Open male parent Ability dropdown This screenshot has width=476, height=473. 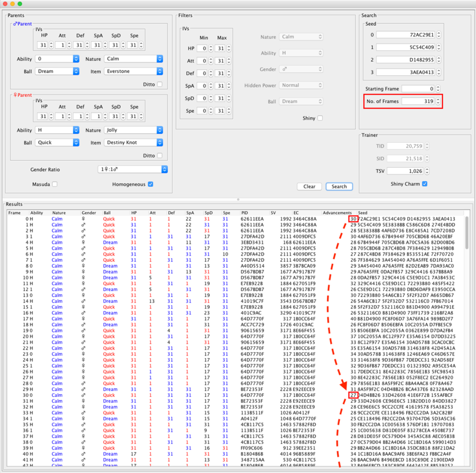coord(57,59)
